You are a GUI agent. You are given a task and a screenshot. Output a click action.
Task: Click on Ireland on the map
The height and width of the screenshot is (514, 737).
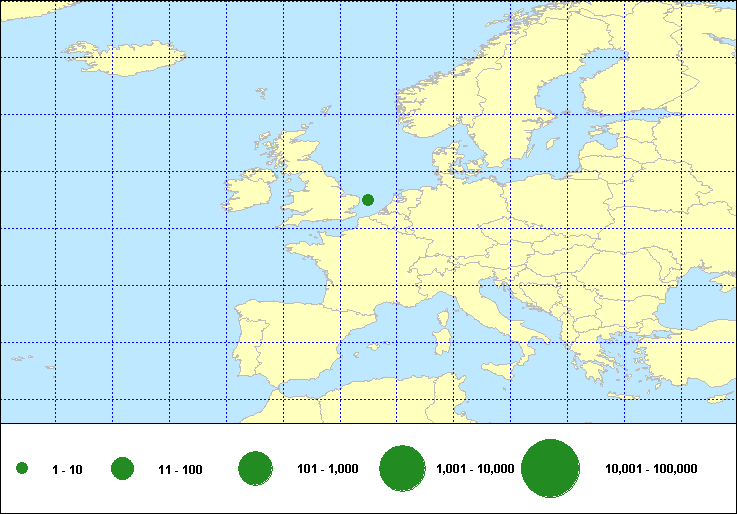[x=250, y=192]
